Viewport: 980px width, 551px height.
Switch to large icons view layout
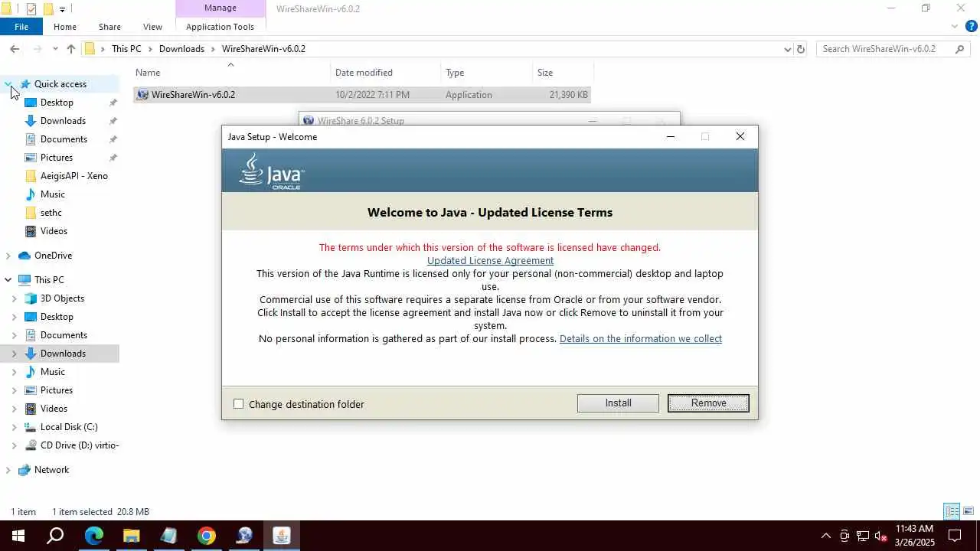[x=968, y=511]
